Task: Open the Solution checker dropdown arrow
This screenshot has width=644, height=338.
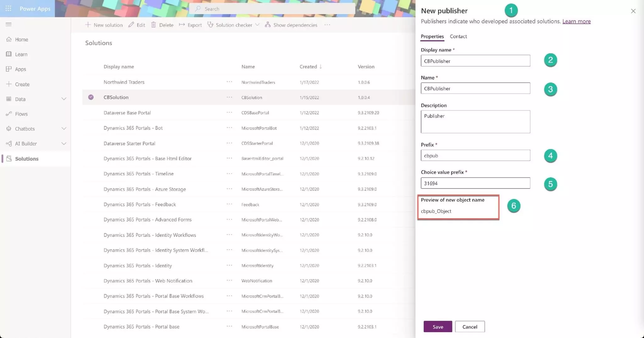Action: click(257, 25)
